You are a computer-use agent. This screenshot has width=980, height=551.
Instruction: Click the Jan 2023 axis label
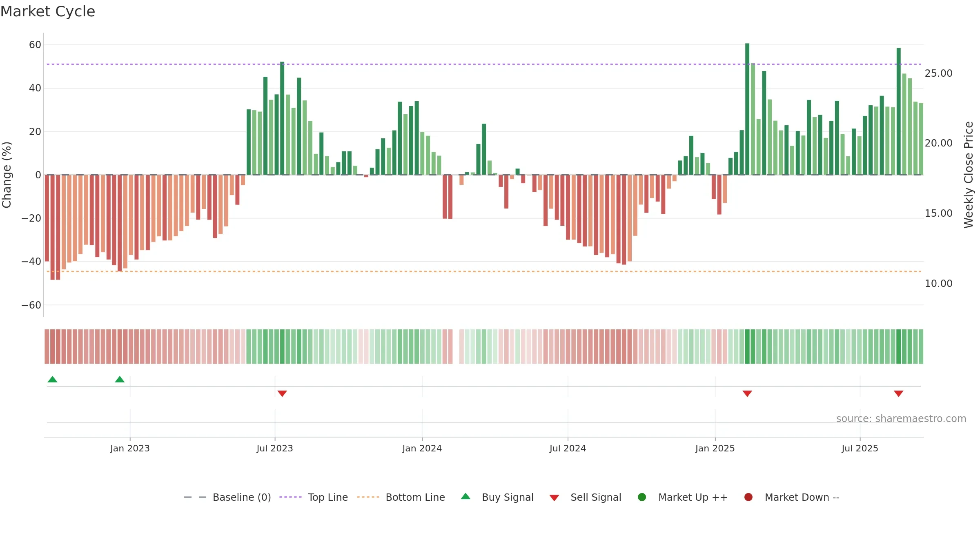pos(130,448)
